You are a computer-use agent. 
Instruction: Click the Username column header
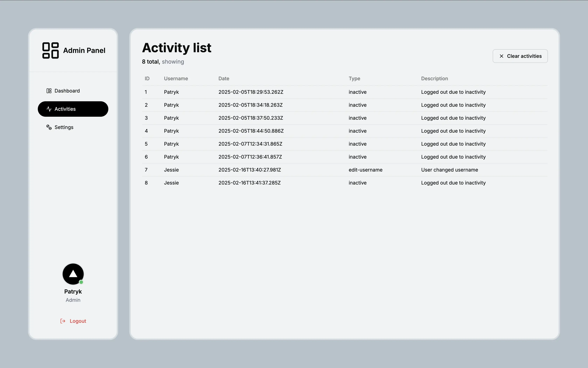pos(176,79)
